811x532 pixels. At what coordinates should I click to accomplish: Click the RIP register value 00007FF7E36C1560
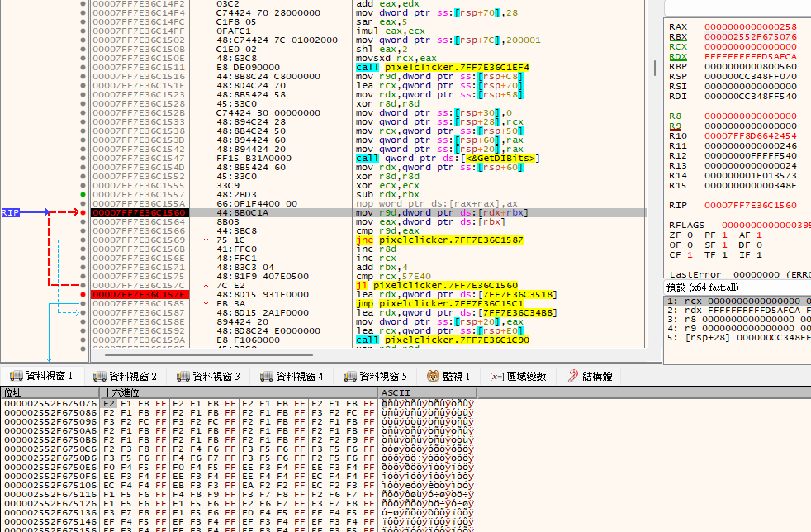tap(751, 206)
